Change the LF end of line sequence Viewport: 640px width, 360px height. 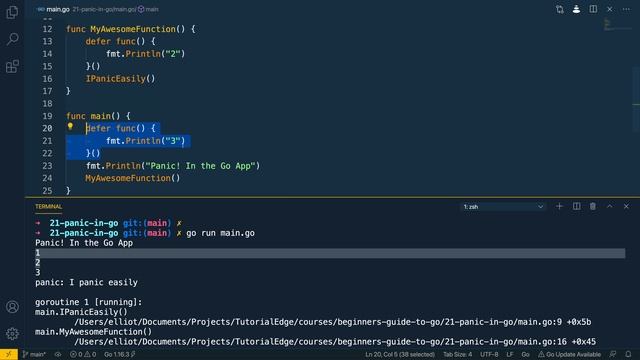pos(510,354)
